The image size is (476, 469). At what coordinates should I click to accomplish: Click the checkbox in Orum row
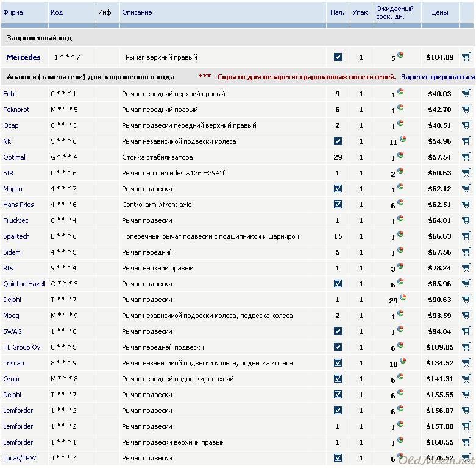[338, 379]
